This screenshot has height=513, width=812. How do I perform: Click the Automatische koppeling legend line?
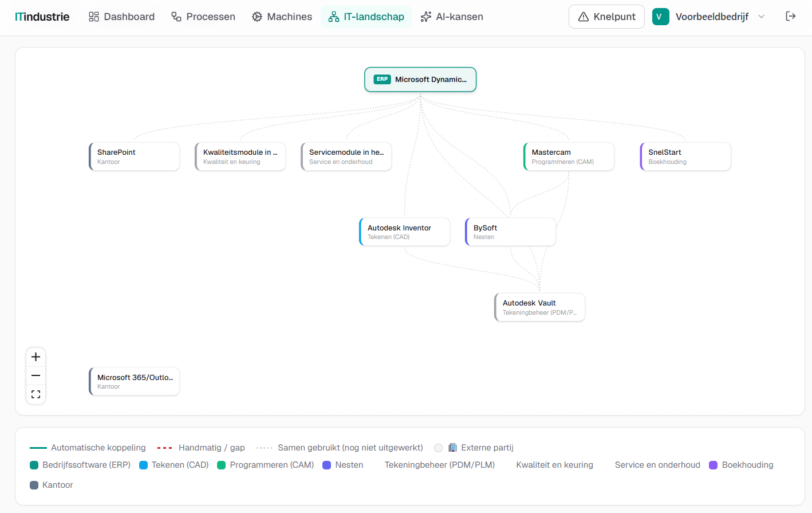(x=38, y=448)
